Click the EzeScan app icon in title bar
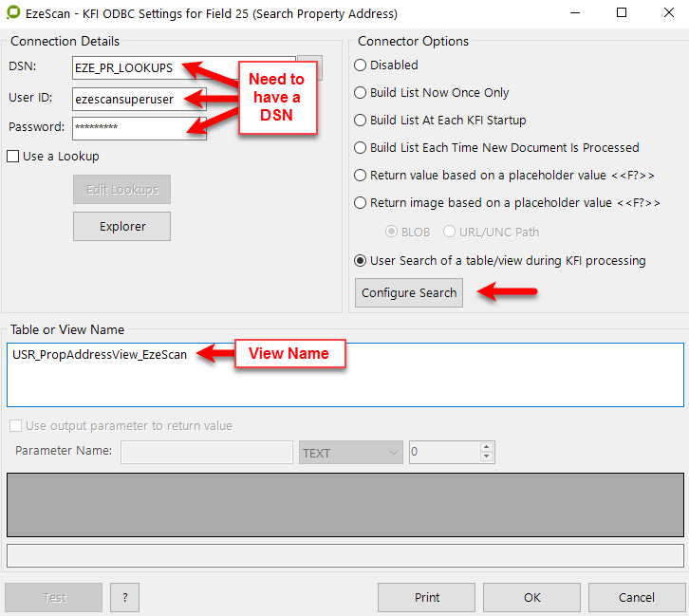Image resolution: width=689 pixels, height=616 pixels. (x=13, y=13)
